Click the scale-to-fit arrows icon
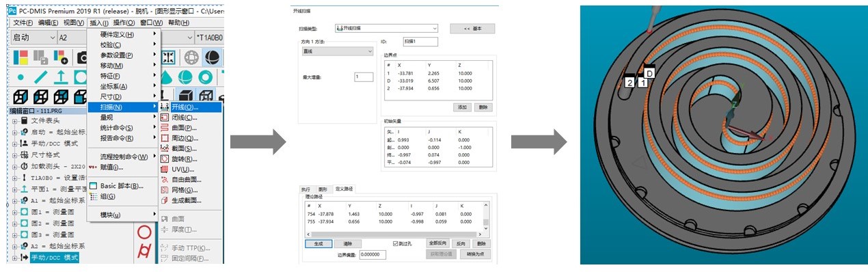The width and height of the screenshot is (868, 272). coord(169,57)
